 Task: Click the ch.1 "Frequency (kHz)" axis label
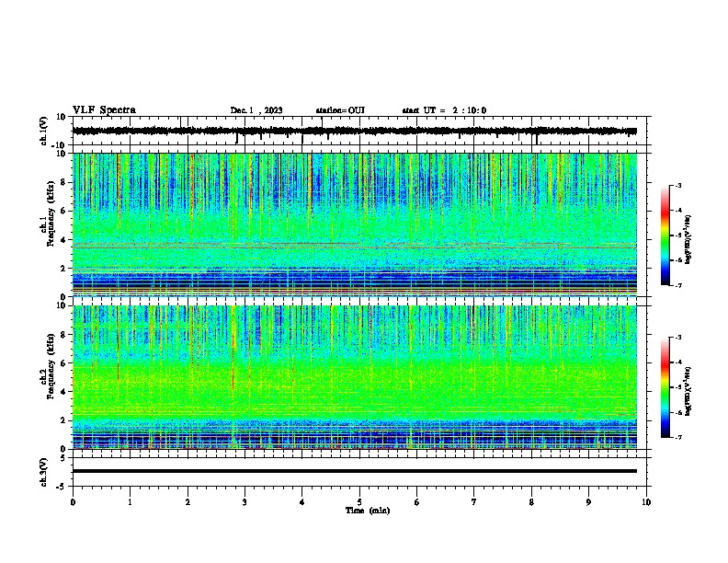coord(51,214)
